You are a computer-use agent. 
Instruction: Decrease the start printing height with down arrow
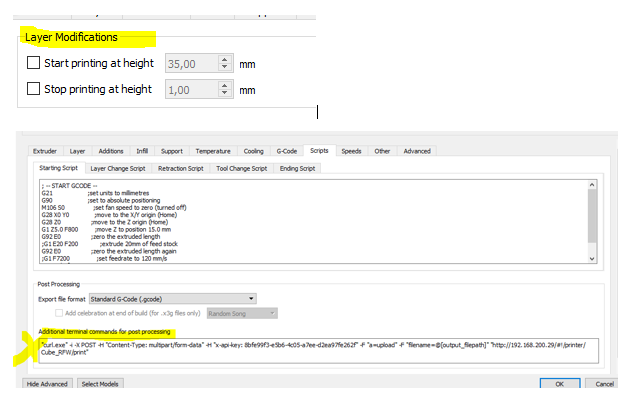click(225, 68)
